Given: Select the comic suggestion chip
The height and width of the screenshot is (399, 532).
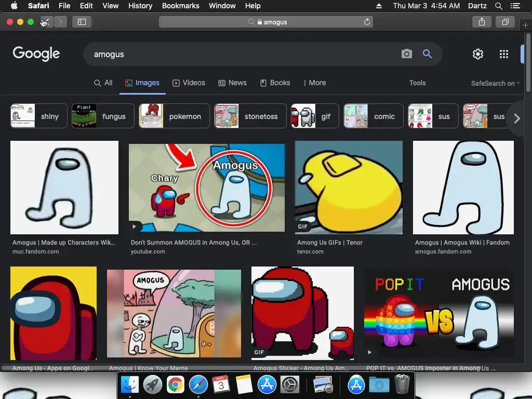Looking at the screenshot, I should tap(373, 116).
